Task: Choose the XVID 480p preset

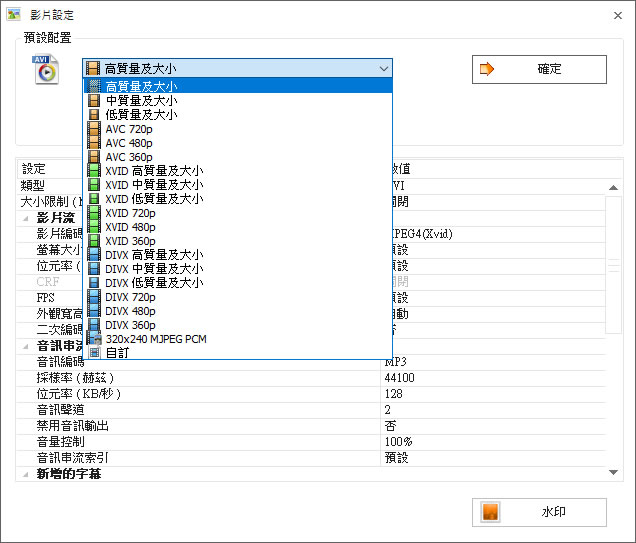Action: 238,227
